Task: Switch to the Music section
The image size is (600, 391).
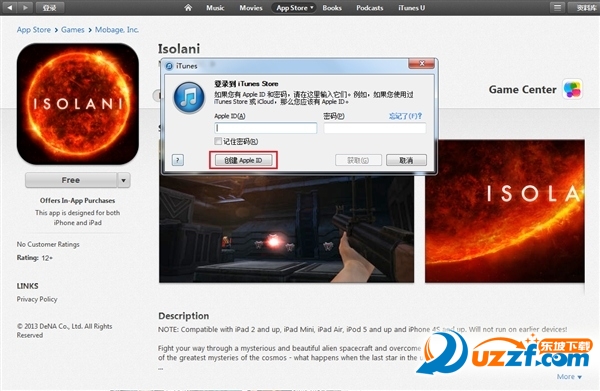Action: click(215, 8)
